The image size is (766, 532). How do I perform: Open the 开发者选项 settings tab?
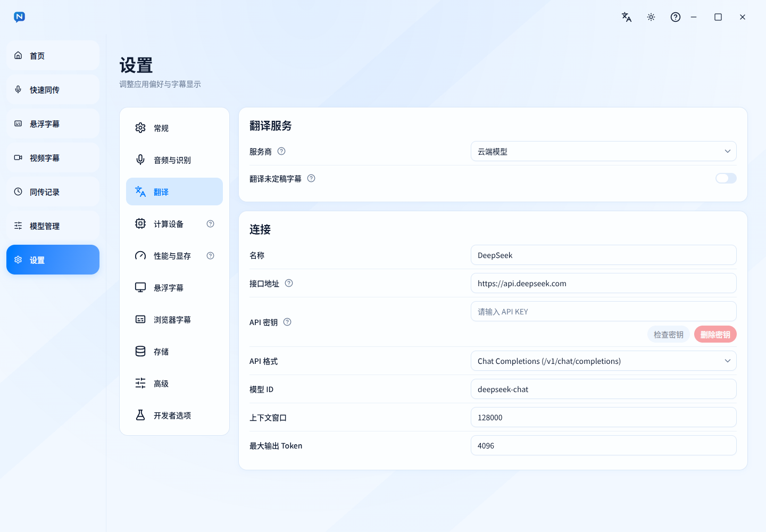(x=174, y=415)
